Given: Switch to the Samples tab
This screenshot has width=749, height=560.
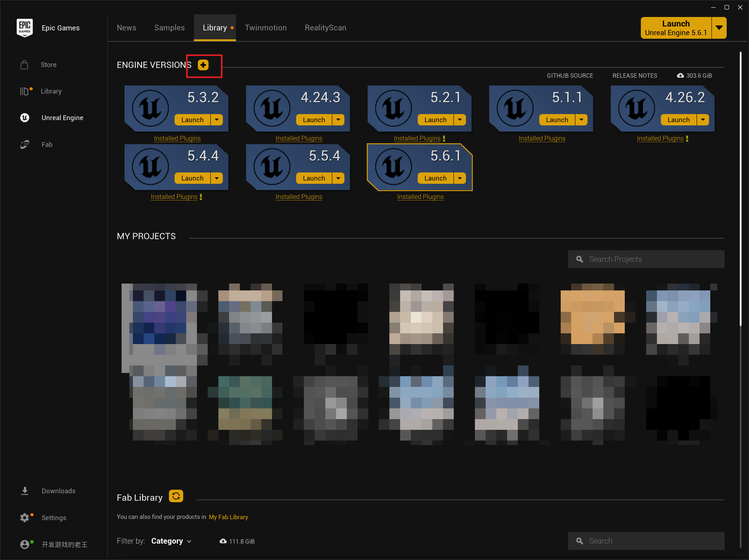Looking at the screenshot, I should pos(169,28).
